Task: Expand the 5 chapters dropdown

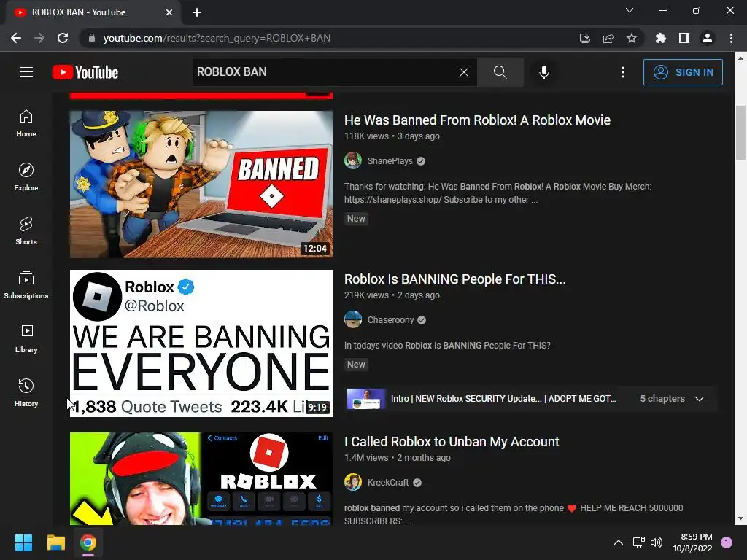Action: (672, 399)
